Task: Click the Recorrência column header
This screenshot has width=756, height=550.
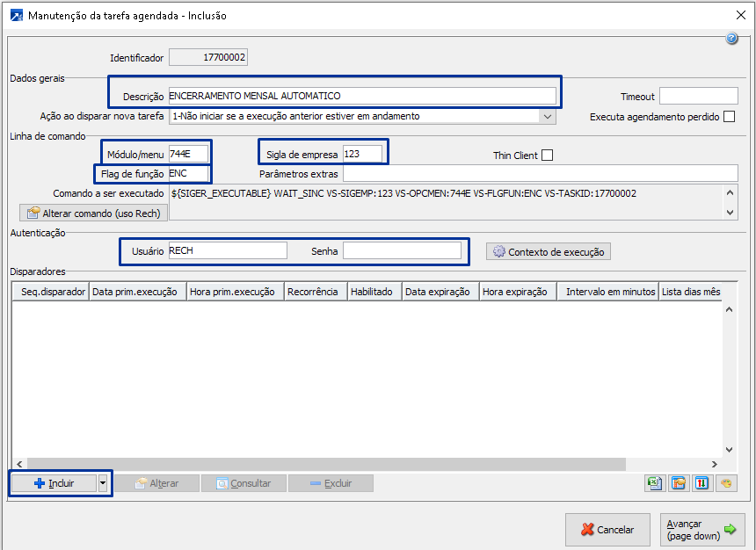Action: [316, 292]
